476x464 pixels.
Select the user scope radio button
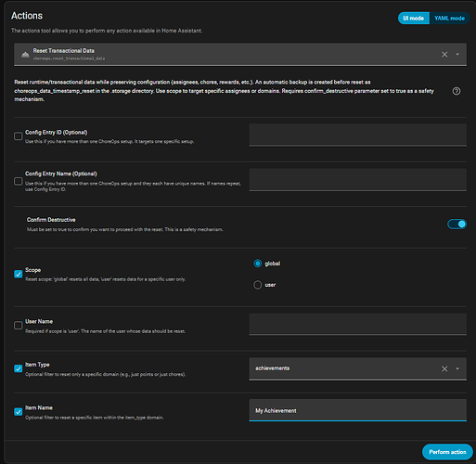[x=258, y=285]
